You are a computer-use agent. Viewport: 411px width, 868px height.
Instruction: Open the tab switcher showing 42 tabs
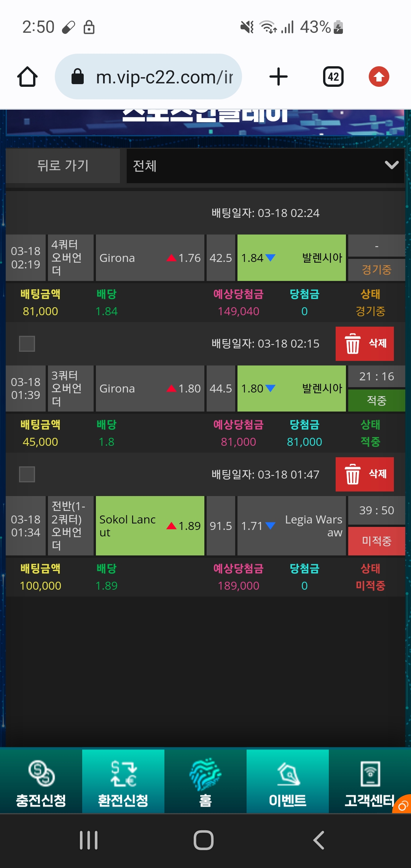tap(333, 77)
